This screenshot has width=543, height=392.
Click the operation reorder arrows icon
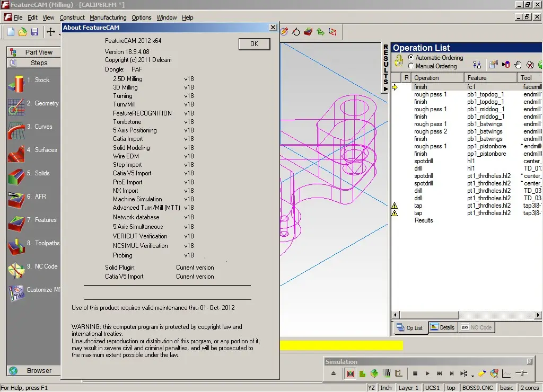pyautogui.click(x=477, y=65)
